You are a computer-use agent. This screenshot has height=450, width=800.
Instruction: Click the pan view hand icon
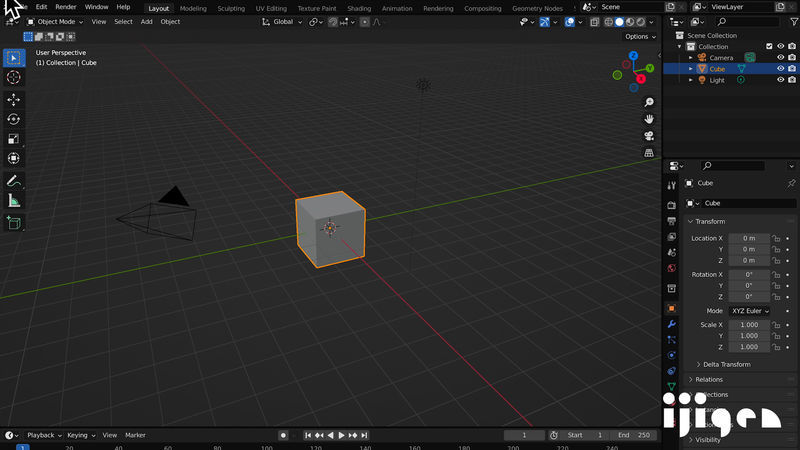point(649,119)
